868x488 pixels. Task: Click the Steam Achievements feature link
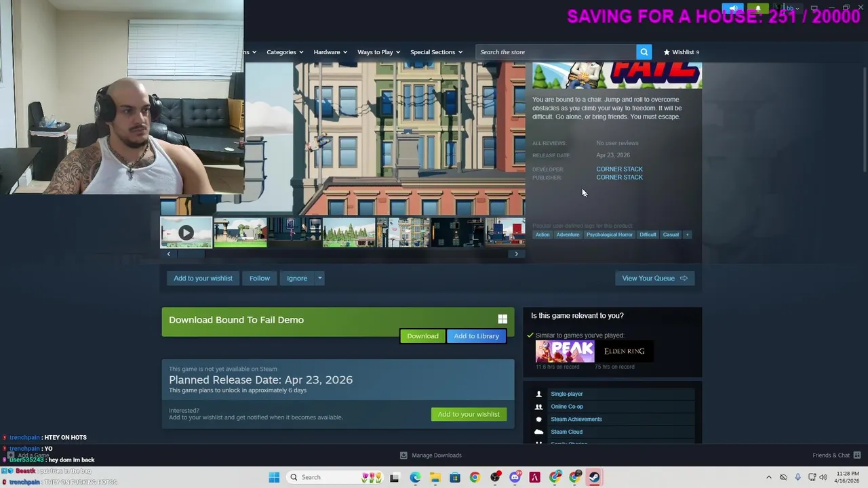[x=576, y=419]
